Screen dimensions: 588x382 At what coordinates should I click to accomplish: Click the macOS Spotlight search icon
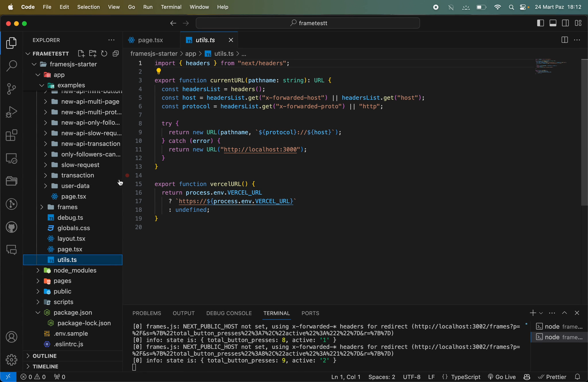point(511,7)
